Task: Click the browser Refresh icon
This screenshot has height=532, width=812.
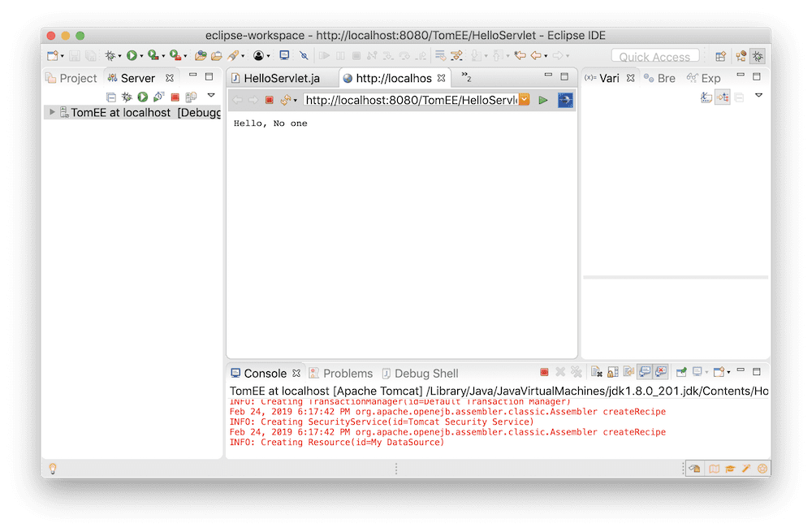Action: point(285,100)
